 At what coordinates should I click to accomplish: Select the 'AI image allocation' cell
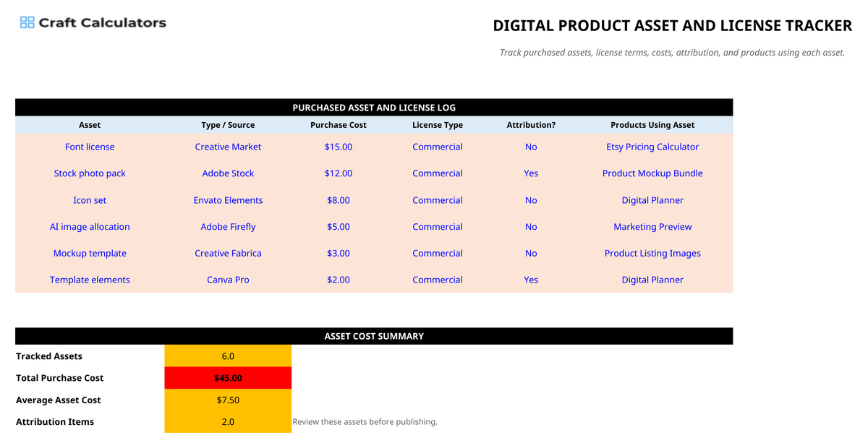[90, 227]
